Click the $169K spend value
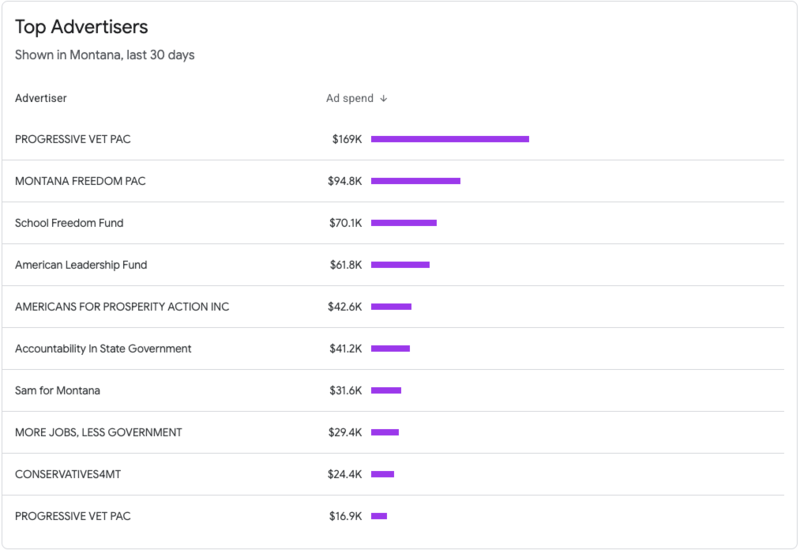 (347, 139)
